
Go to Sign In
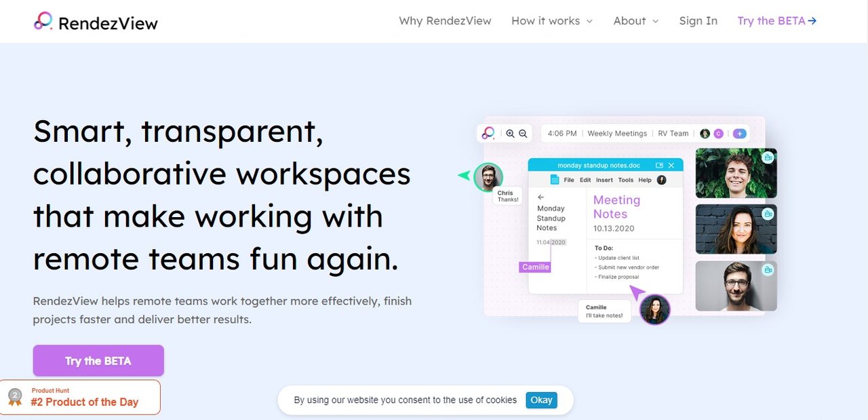[x=698, y=21]
